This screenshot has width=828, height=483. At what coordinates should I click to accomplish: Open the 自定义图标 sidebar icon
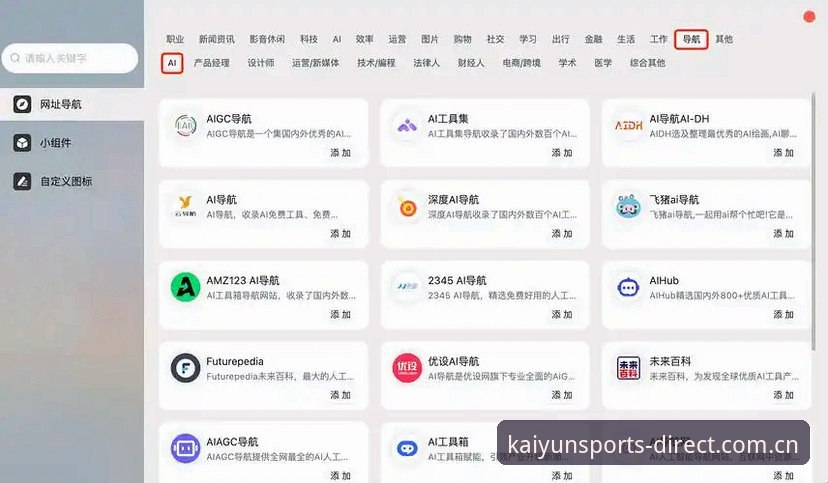click(x=22, y=181)
